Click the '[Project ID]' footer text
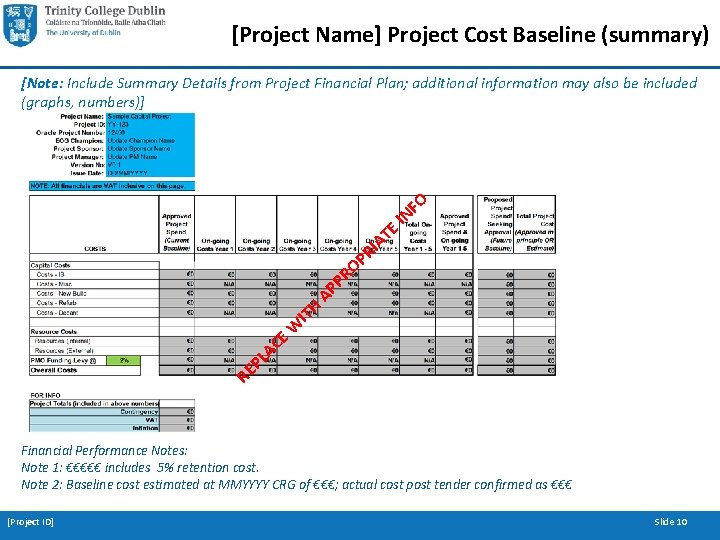 30,522
